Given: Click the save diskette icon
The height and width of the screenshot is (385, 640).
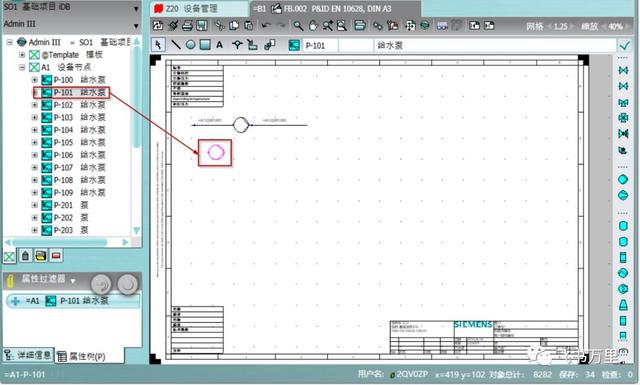Looking at the screenshot, I should tap(202, 26).
